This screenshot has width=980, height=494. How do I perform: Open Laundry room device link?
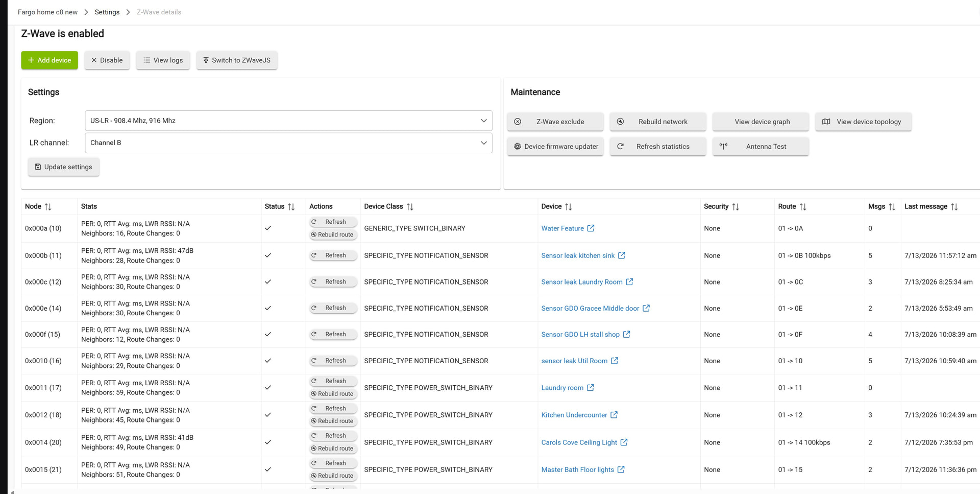(x=562, y=388)
